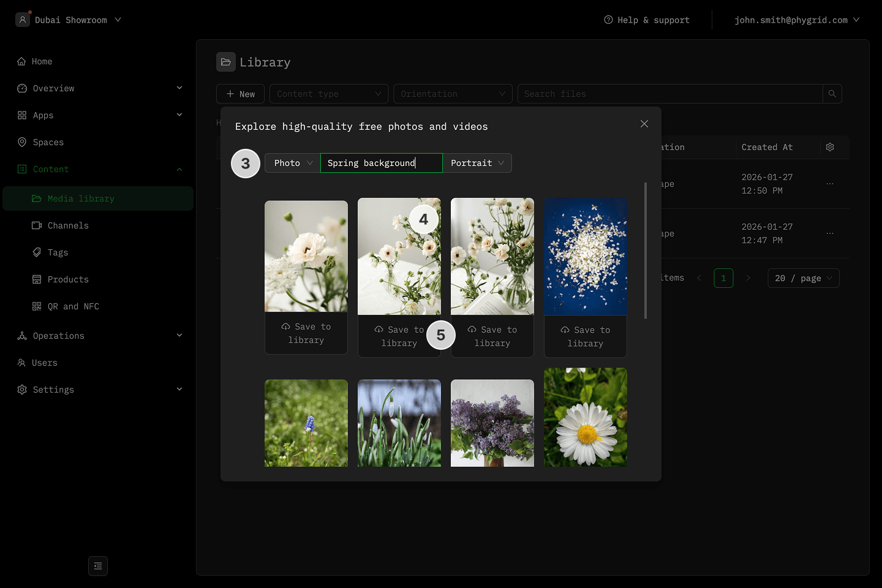Open the Channels section

68,225
